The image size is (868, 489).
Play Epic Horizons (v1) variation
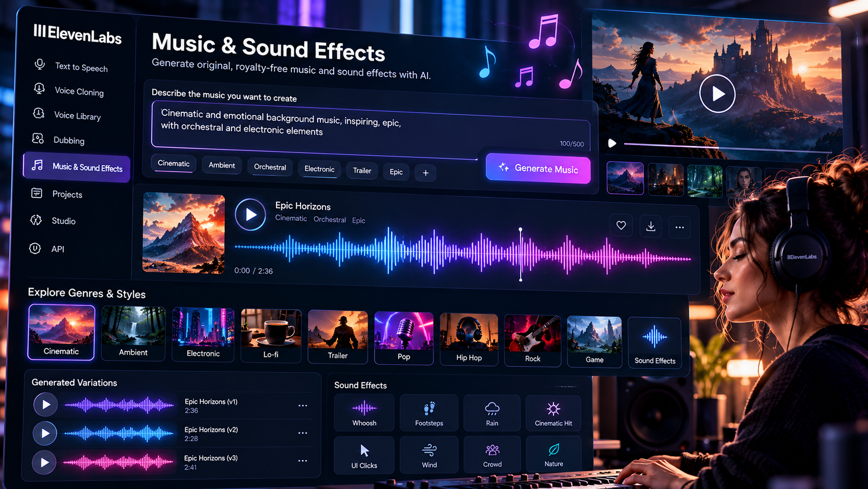46,404
